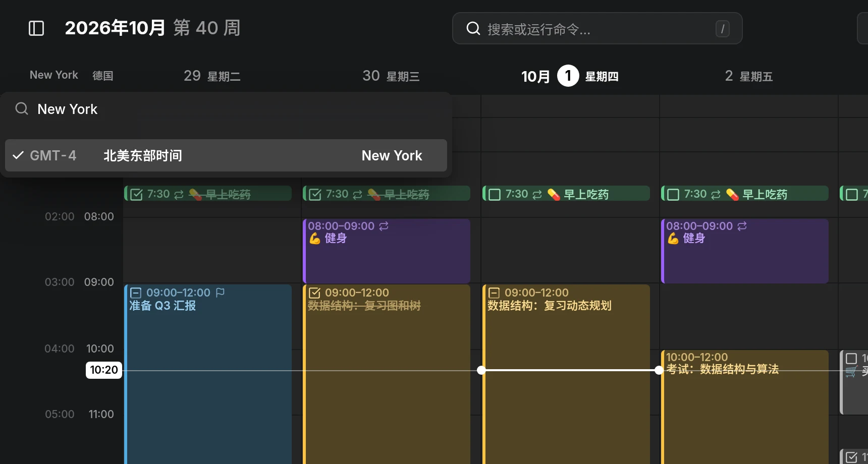
Task: Click repeat icon on Wednesday 早上吃药 task
Action: (357, 194)
